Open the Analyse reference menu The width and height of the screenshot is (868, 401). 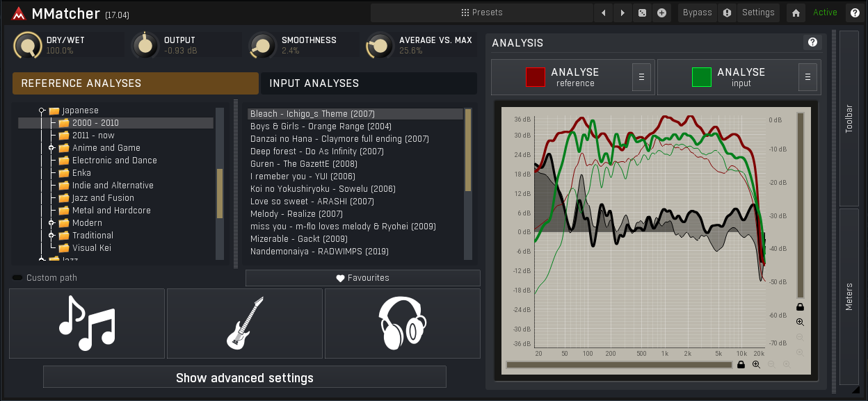(x=641, y=77)
